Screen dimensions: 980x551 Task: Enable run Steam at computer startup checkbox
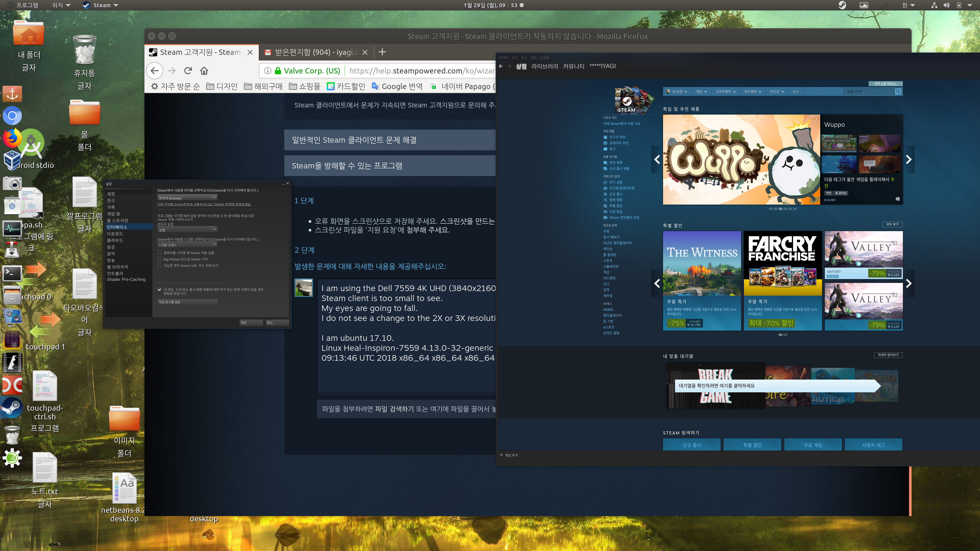tap(160, 253)
